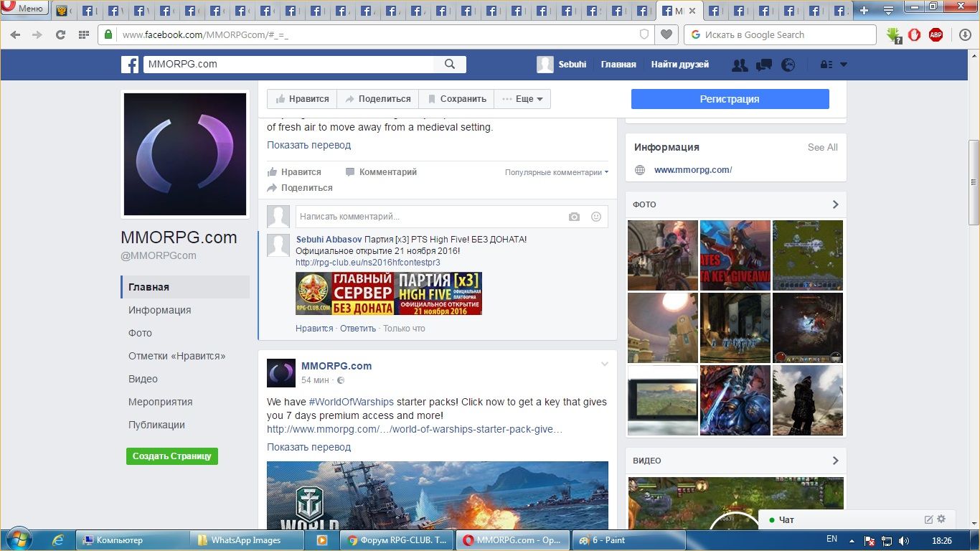Viewport: 980px width, 551px height.
Task: Open friend requests icon
Action: (739, 65)
